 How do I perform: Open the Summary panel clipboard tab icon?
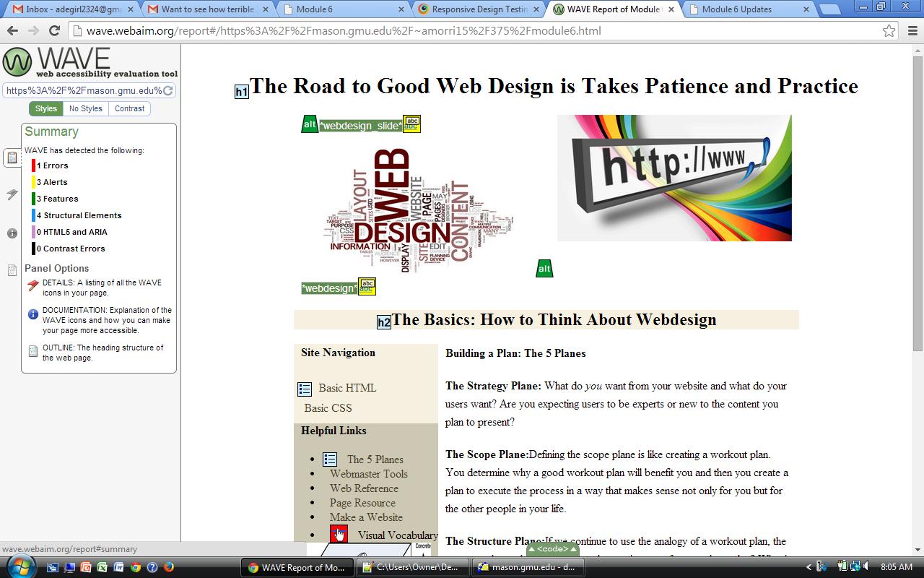[12, 158]
